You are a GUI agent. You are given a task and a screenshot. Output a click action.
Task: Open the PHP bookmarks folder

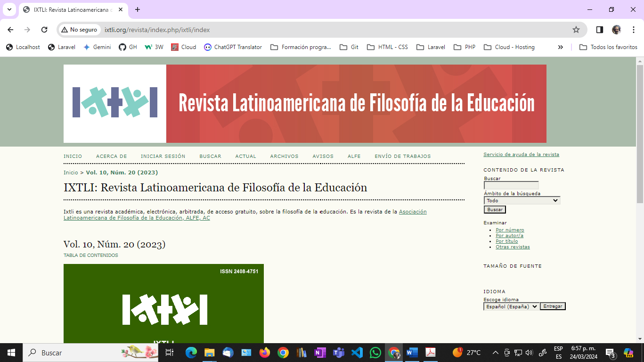coord(465,47)
